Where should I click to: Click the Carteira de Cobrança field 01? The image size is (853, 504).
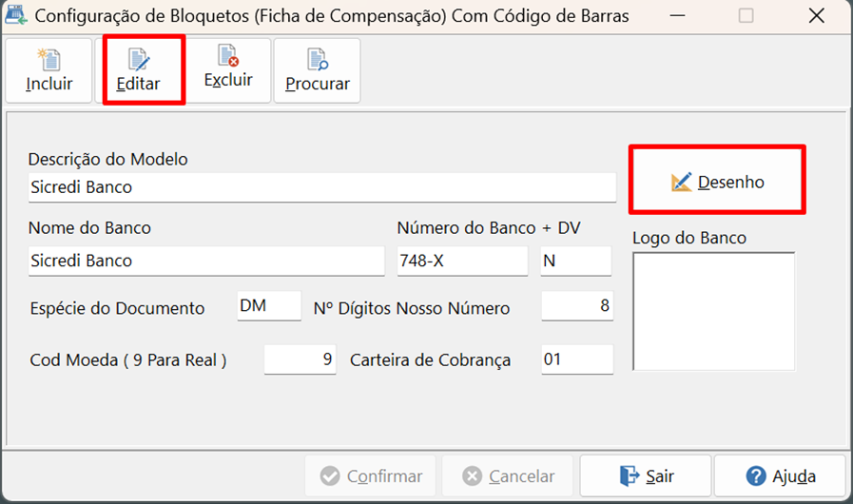(577, 359)
